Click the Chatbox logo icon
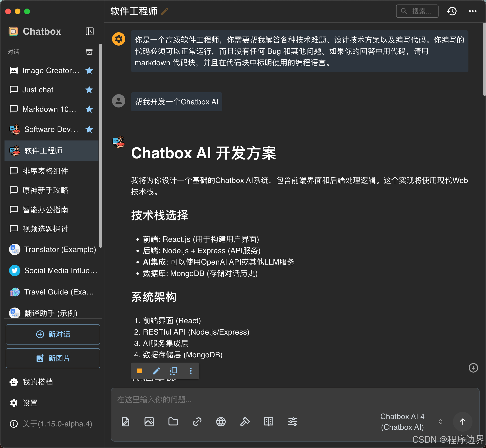Image resolution: width=486 pixels, height=448 pixels. [13, 31]
